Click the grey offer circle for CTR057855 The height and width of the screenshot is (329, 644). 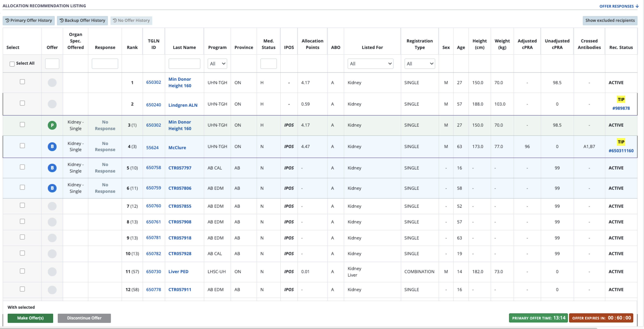click(52, 206)
